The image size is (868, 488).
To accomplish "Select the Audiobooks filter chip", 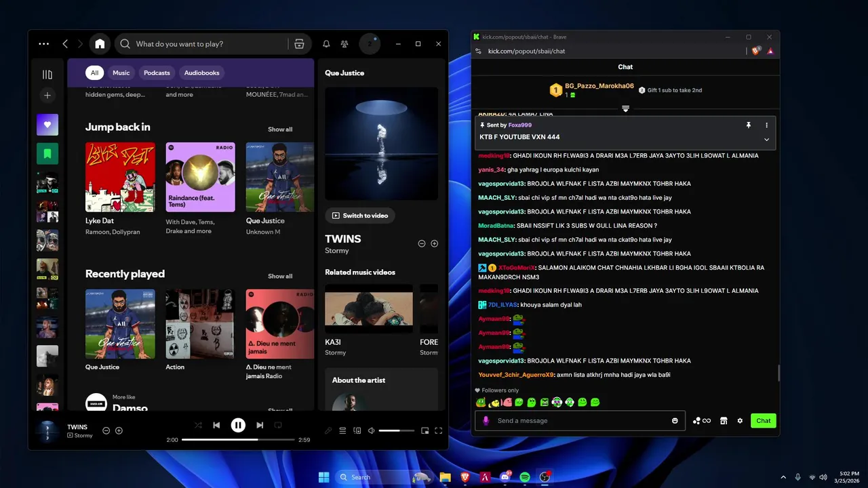I will coord(202,73).
